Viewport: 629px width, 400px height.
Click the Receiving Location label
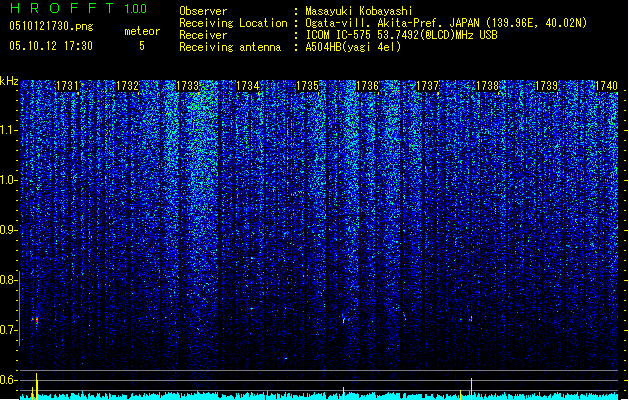tap(233, 23)
